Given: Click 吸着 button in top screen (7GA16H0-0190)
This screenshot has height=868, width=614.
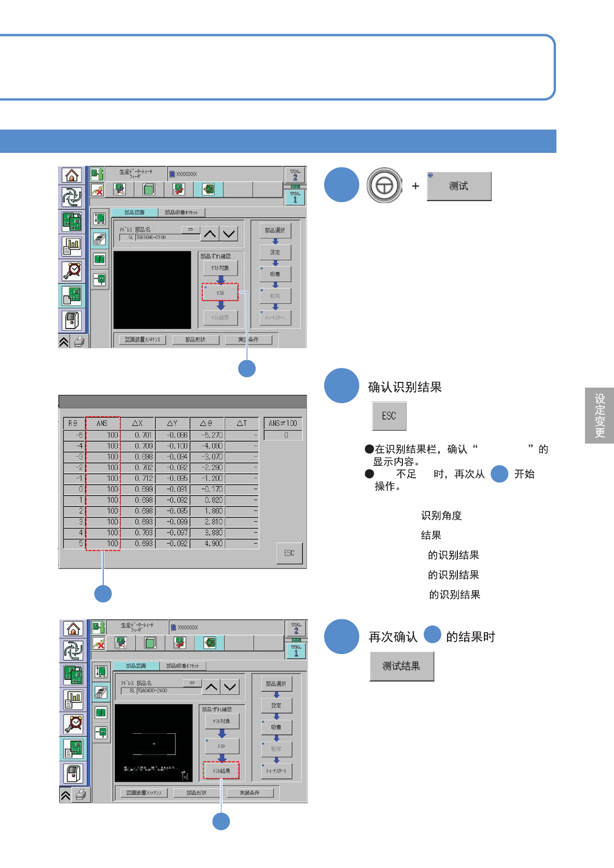Looking at the screenshot, I should coord(275,274).
